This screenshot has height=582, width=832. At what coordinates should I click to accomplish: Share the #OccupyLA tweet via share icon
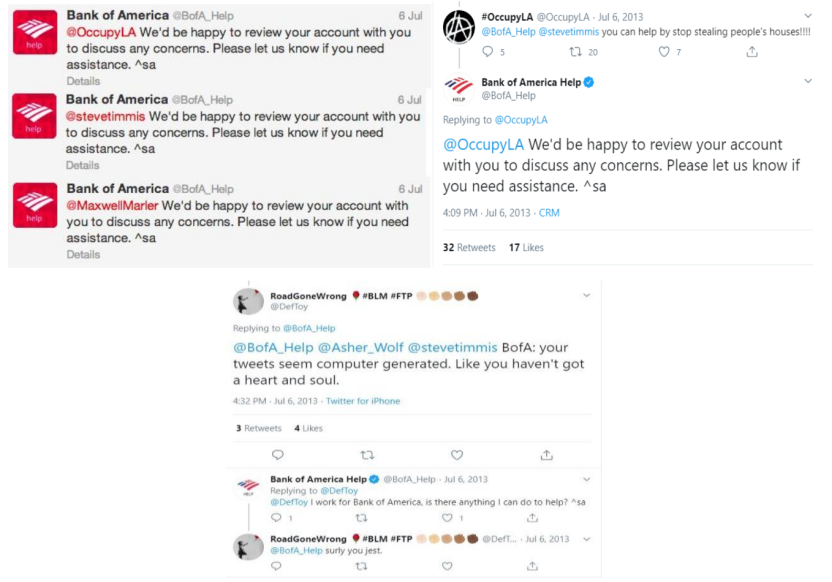[752, 52]
